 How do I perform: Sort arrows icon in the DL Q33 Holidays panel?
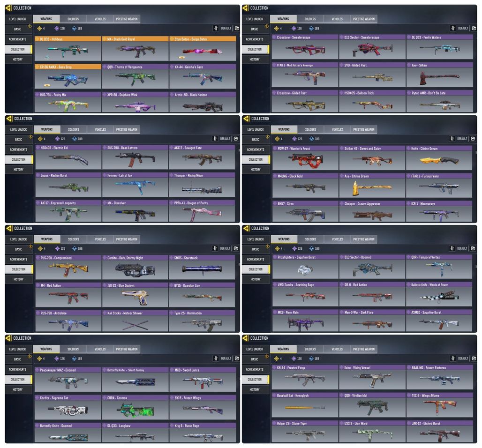pyautogui.click(x=216, y=28)
